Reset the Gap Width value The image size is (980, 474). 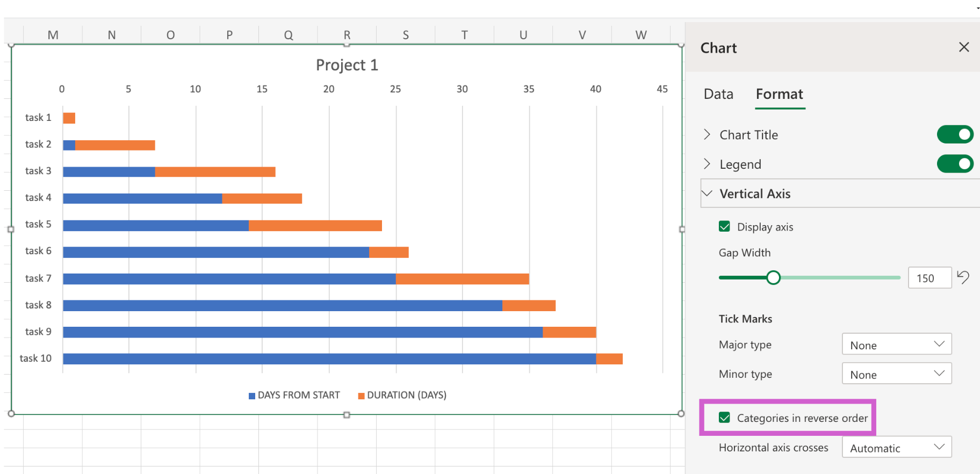963,277
